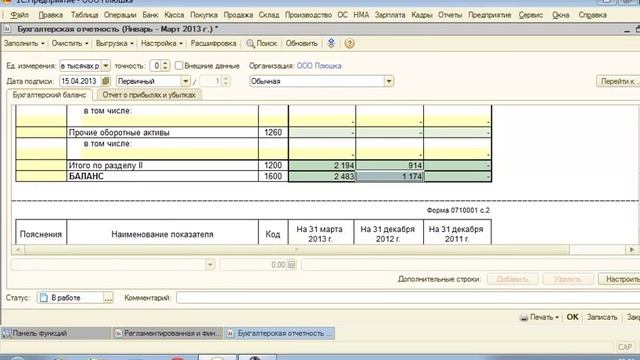Select cell with value 2 194
This screenshot has width=640, height=360.
[x=322, y=165]
